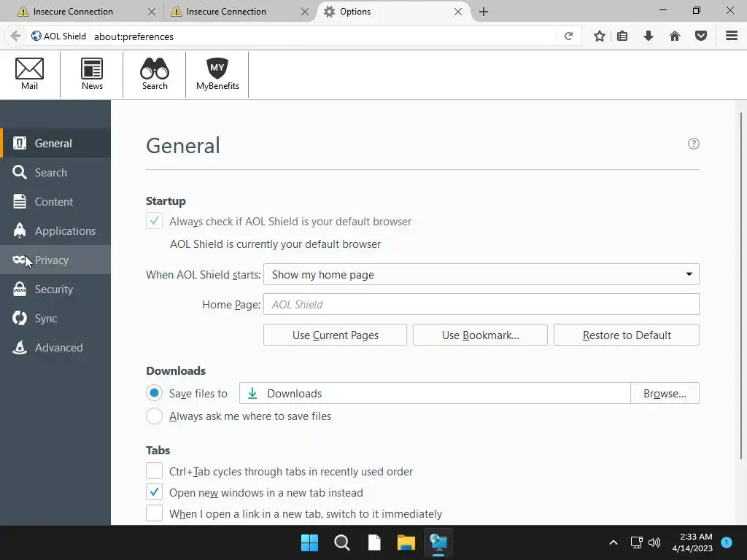747x560 pixels.
Task: Open File Explorer from the taskbar
Action: tap(406, 542)
